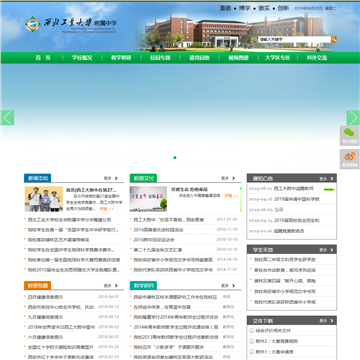Open file 附件1：大赛申请表
Image resolution: width=360 pixels, height=360 pixels.
(275, 352)
